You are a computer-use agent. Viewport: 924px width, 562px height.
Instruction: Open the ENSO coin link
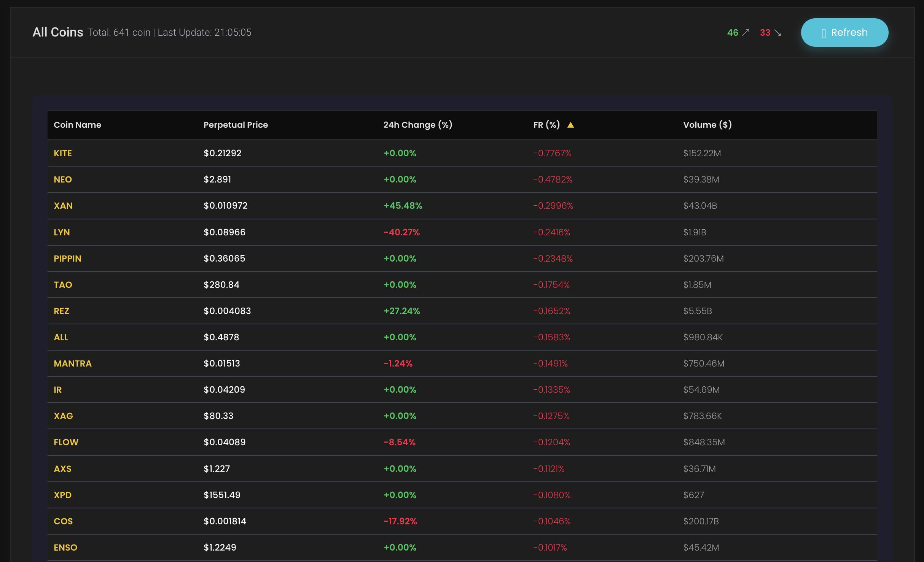(x=65, y=548)
